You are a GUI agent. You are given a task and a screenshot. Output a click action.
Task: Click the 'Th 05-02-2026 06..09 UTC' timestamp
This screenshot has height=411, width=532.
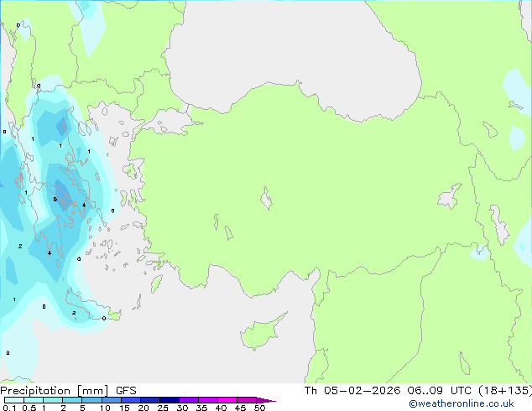pos(388,391)
